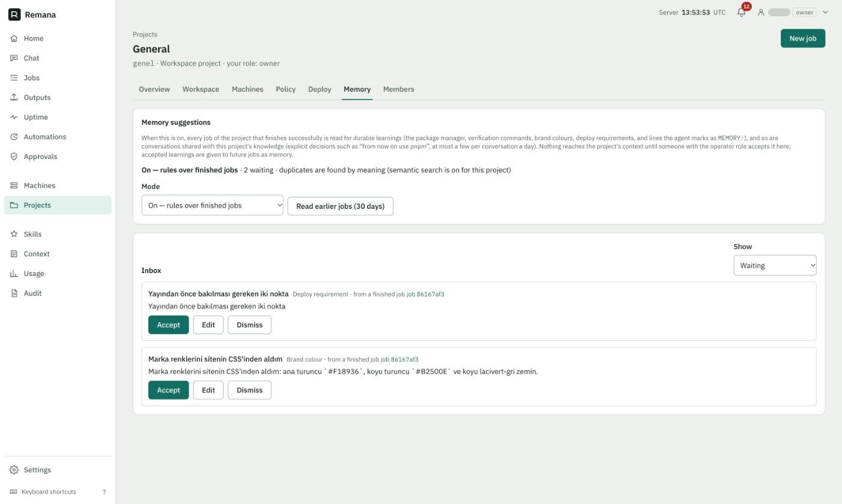Switch to the Members tab

click(x=398, y=89)
